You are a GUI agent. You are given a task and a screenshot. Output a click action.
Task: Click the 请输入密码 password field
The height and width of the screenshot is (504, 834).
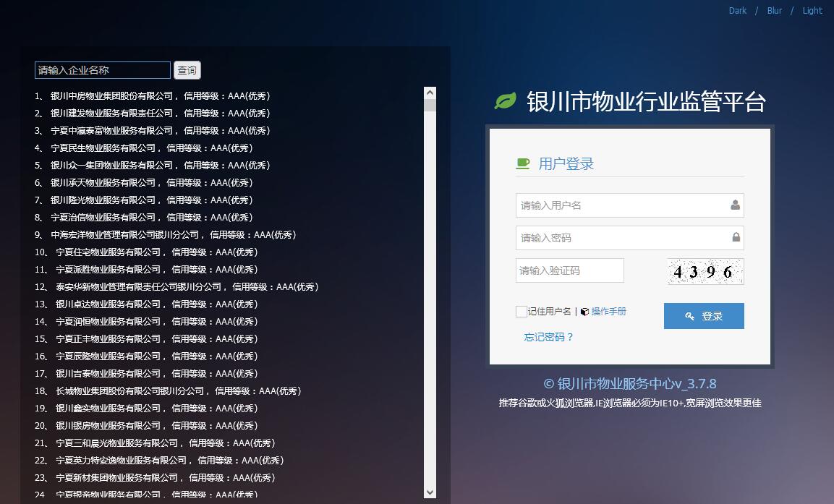622,238
